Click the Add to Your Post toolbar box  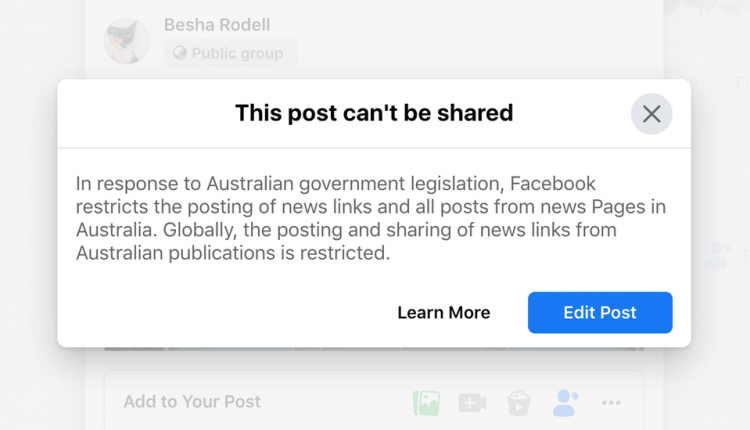[x=374, y=400]
